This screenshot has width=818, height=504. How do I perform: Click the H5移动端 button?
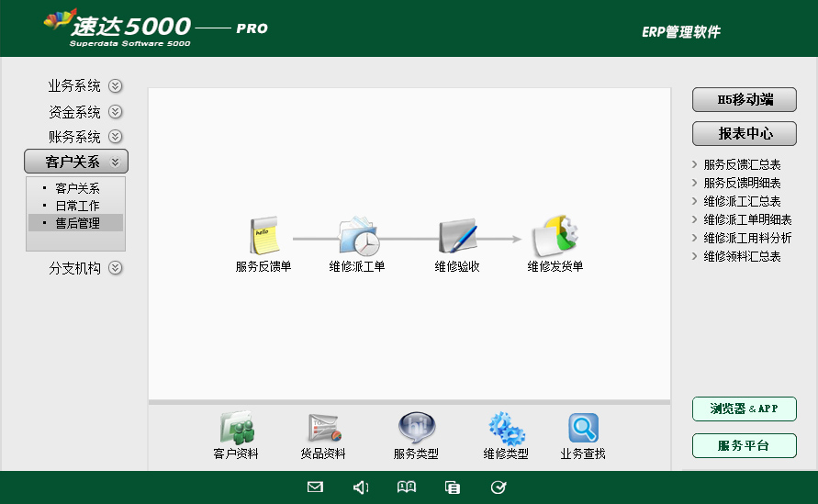(745, 100)
